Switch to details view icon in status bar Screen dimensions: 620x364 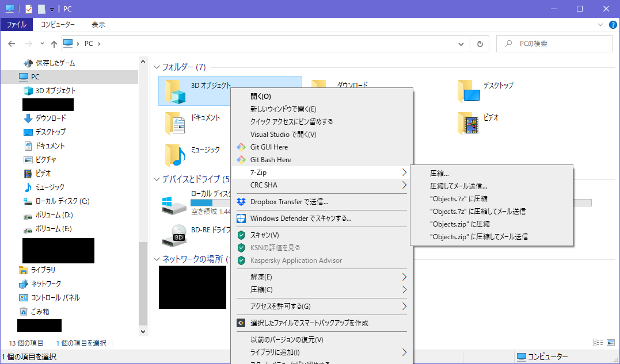[598, 343]
